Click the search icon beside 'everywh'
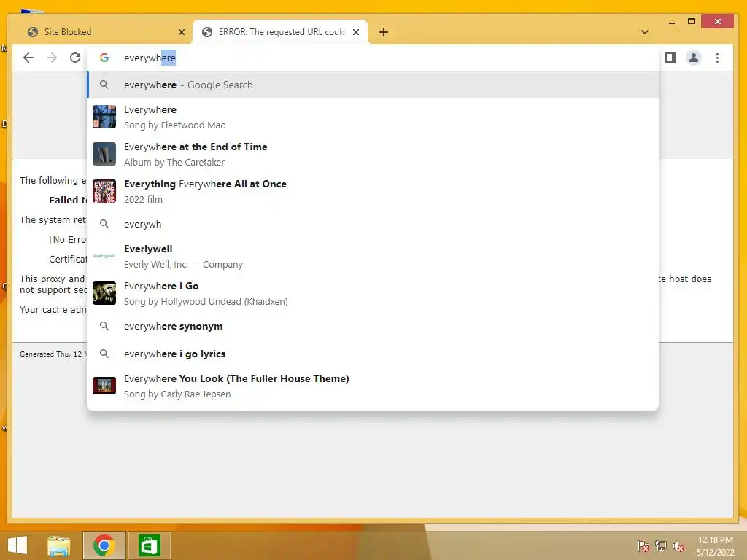 coord(104,224)
